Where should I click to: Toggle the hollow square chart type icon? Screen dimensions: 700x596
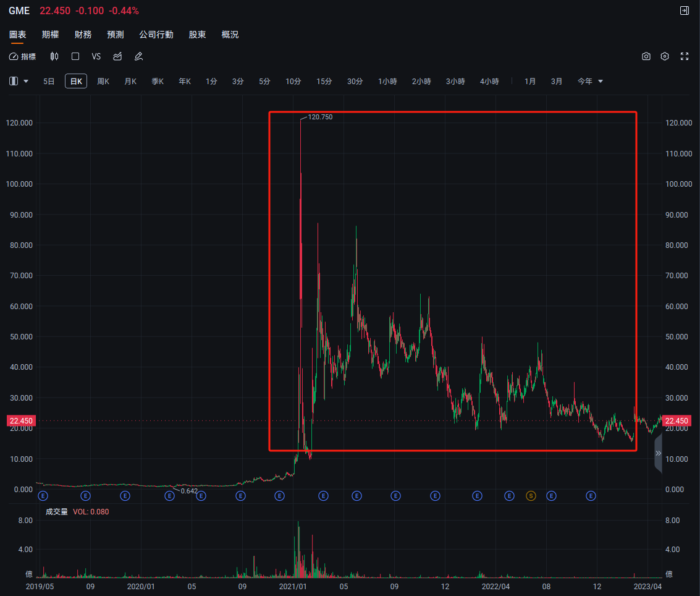pyautogui.click(x=75, y=56)
